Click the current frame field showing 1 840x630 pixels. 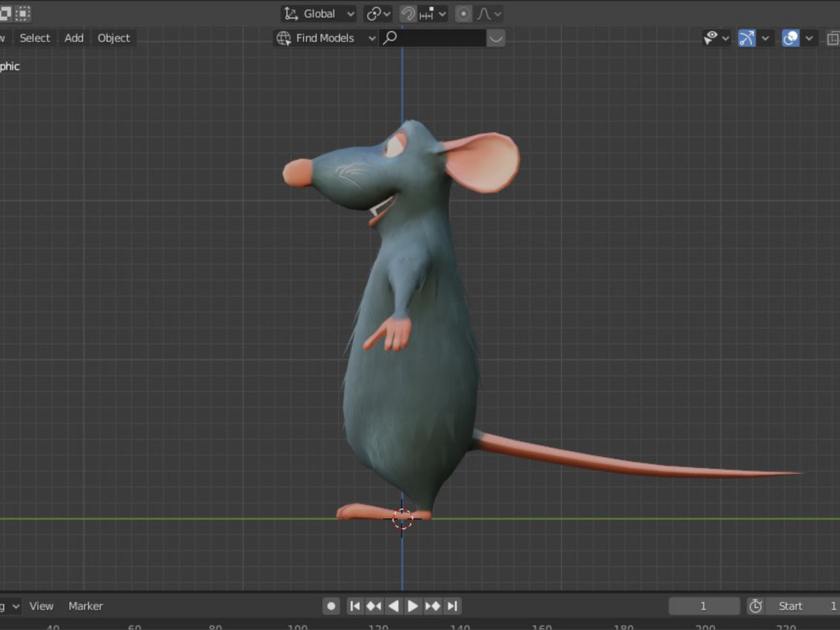pos(704,606)
